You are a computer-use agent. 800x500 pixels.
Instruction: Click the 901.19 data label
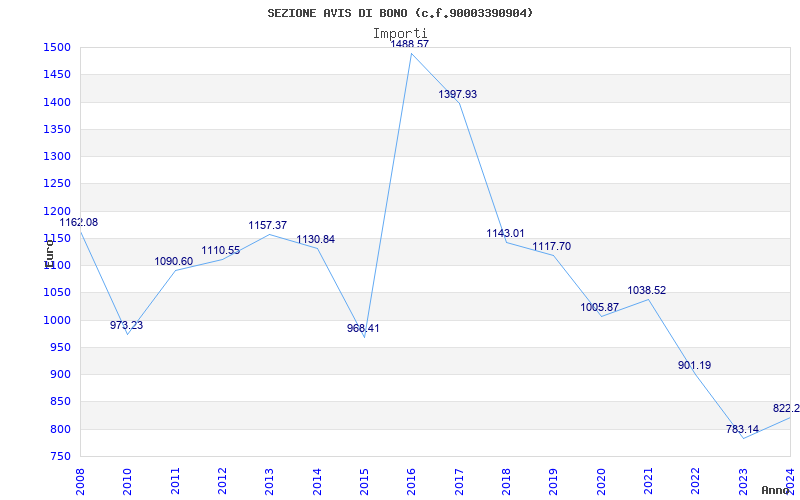pyautogui.click(x=694, y=365)
